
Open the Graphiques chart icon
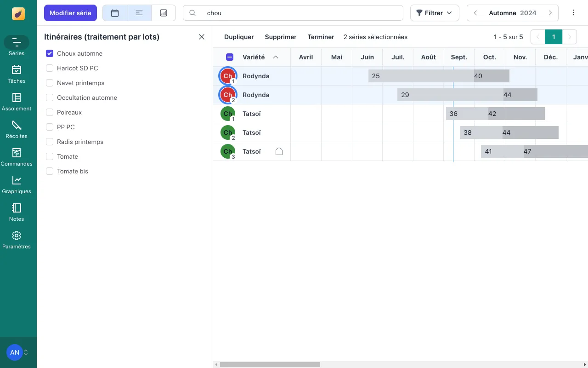pyautogui.click(x=17, y=184)
